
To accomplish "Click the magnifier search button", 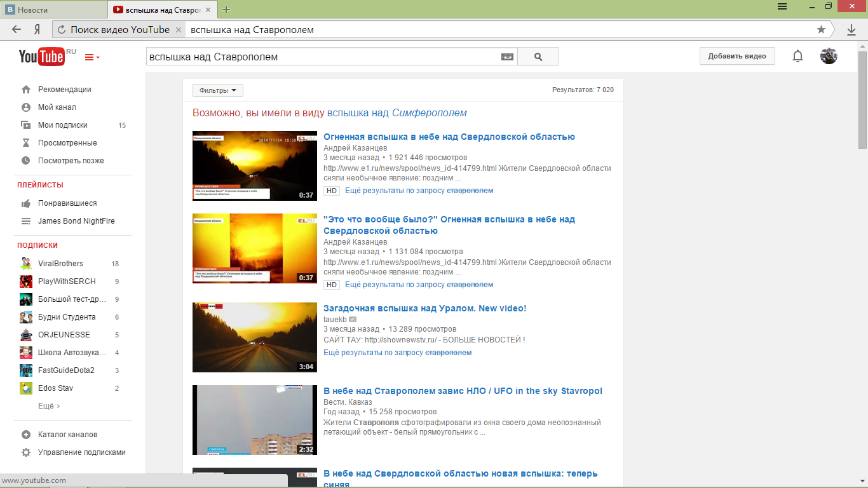I will pos(538,57).
